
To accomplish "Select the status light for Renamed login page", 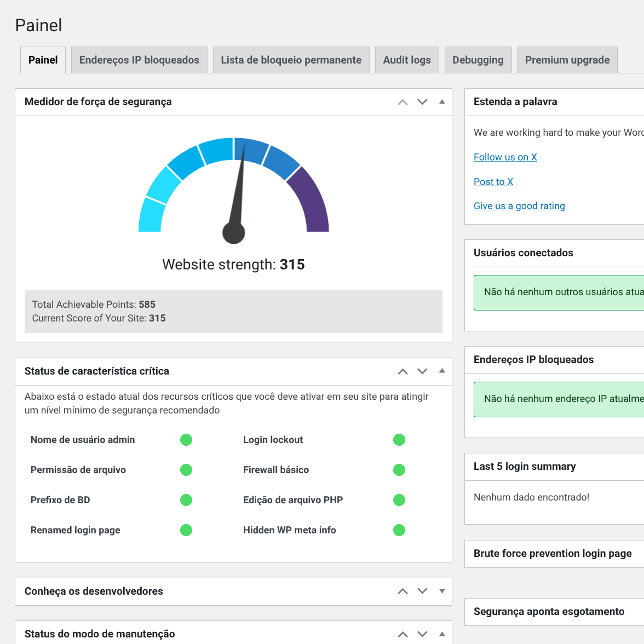I will click(186, 530).
